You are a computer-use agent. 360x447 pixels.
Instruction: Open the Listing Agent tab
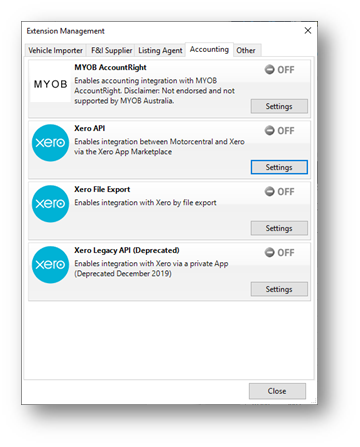[x=160, y=50]
